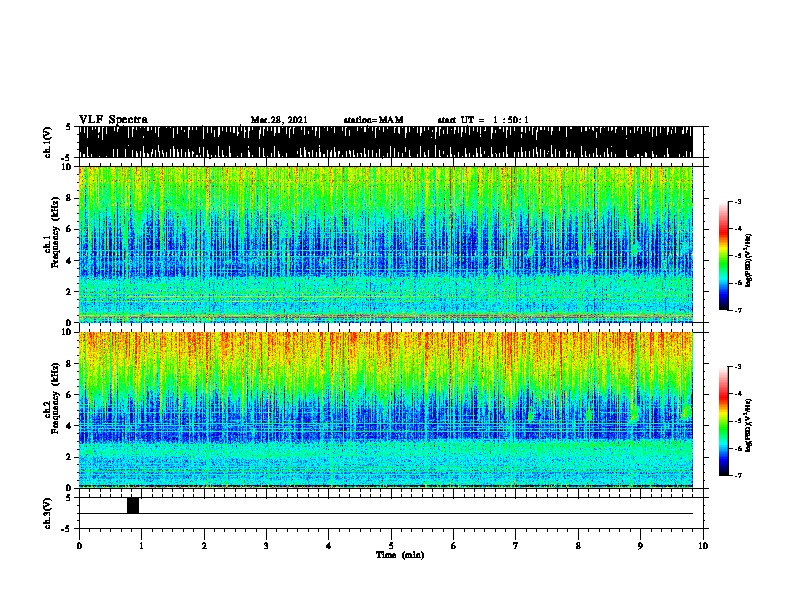Click the 8 kHz tick of ch.1 spectrogram
The height and width of the screenshot is (612, 792).
pyautogui.click(x=69, y=198)
